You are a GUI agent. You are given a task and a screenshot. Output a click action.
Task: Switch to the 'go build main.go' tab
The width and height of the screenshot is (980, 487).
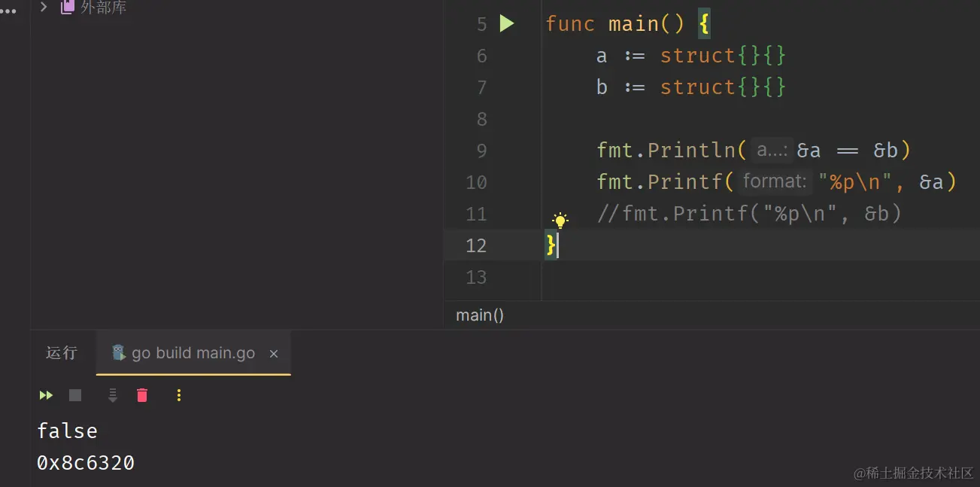click(x=193, y=353)
